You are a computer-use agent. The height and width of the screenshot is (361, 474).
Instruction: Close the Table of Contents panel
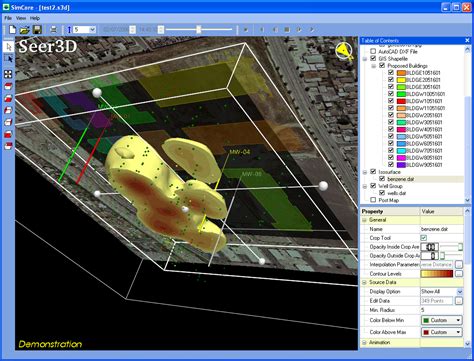(467, 40)
